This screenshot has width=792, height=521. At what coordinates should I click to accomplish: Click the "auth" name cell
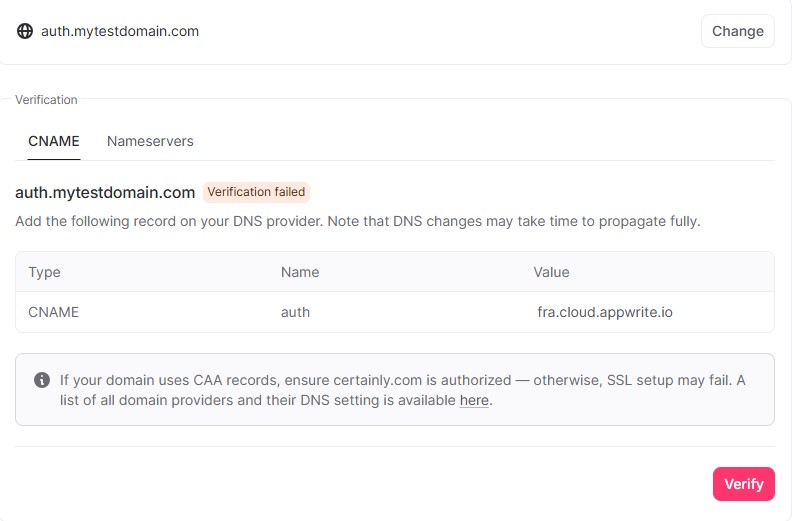tap(296, 312)
